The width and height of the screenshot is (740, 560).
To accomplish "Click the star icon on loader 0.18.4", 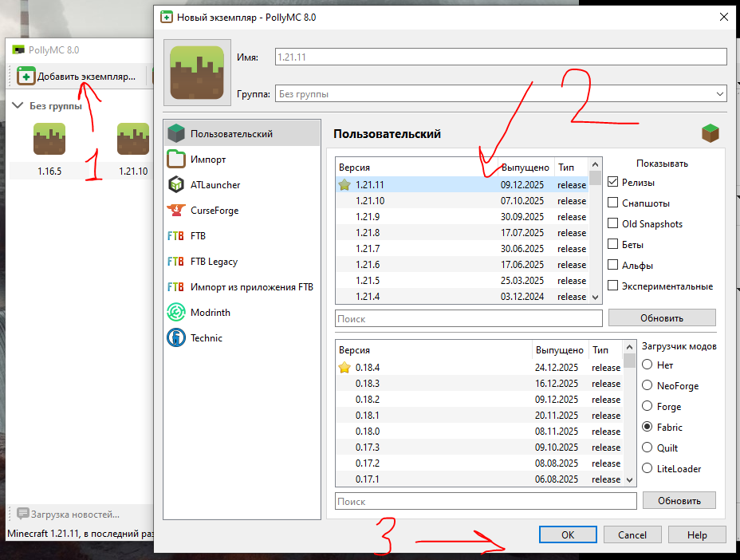I will tap(344, 368).
